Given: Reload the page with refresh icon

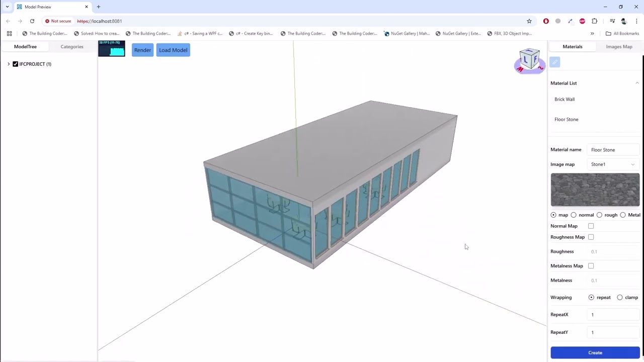Looking at the screenshot, I should click(x=32, y=21).
